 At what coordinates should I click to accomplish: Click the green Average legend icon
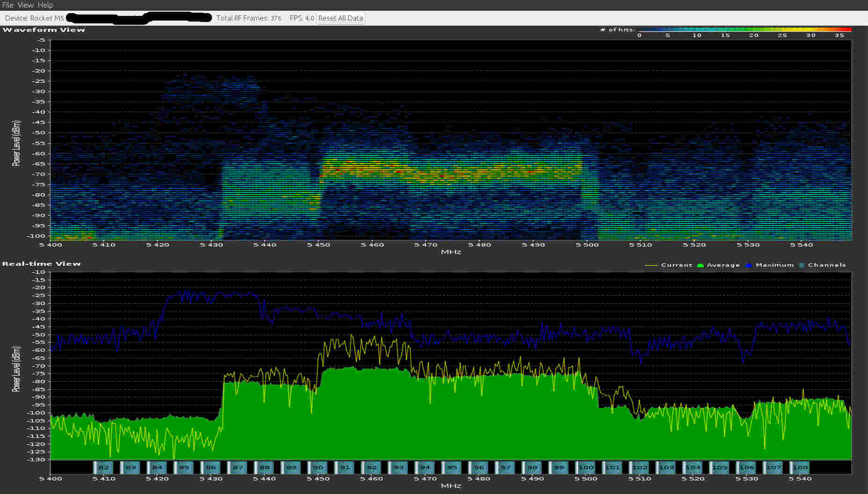click(700, 265)
